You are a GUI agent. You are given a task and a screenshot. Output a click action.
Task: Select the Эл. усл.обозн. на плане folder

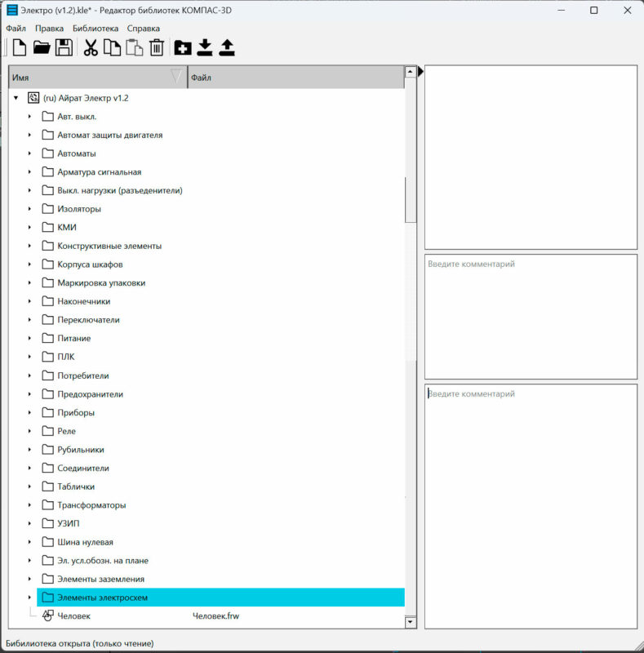coord(103,561)
